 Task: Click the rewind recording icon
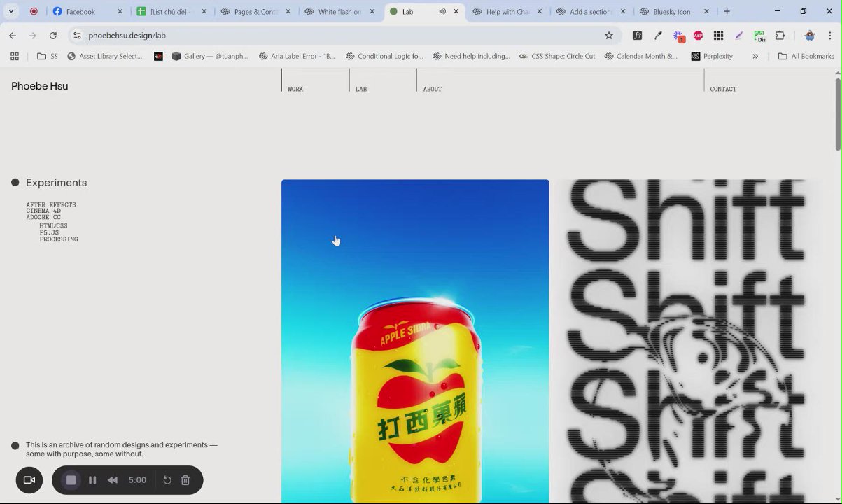(x=113, y=480)
